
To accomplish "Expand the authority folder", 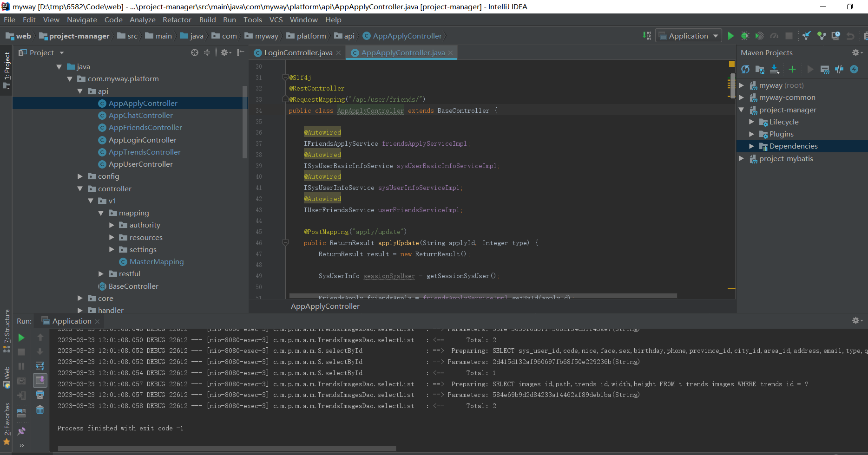I will click(112, 225).
